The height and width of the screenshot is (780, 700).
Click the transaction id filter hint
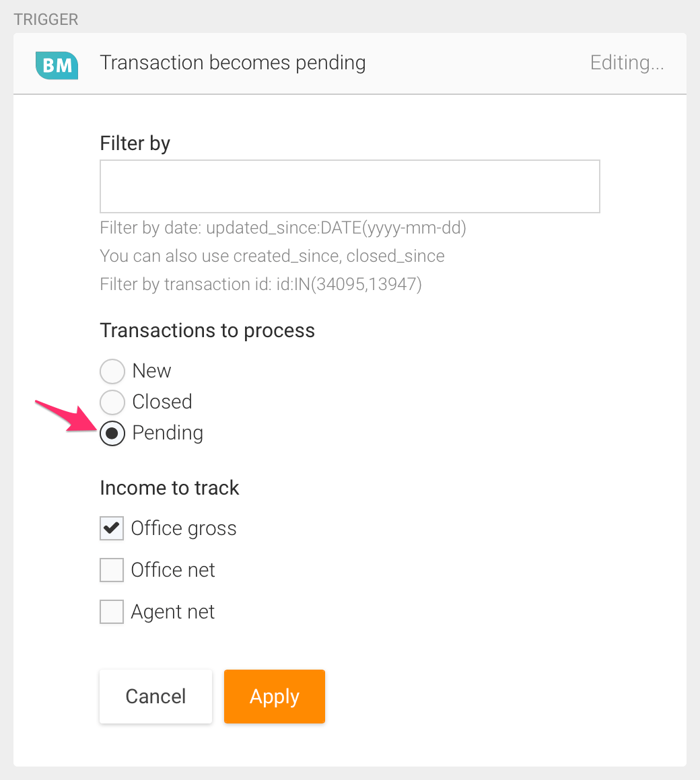click(x=260, y=285)
